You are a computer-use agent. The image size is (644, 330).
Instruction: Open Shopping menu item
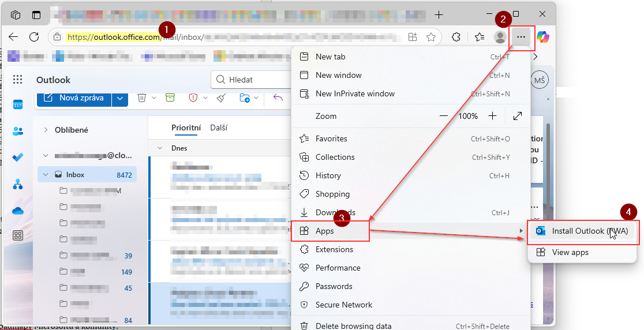coord(412,194)
